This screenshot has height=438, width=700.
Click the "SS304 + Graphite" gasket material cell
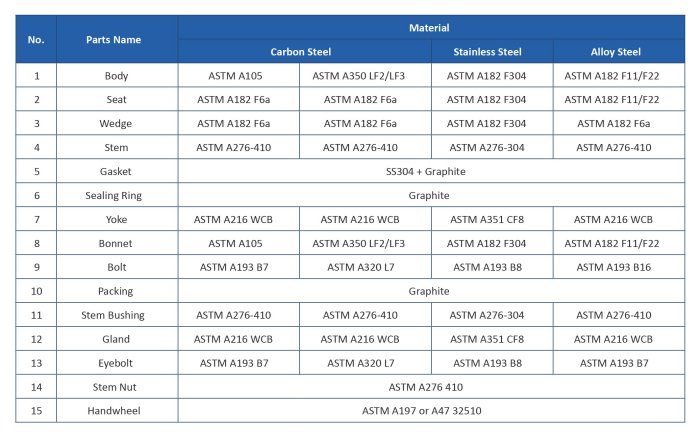(428, 171)
